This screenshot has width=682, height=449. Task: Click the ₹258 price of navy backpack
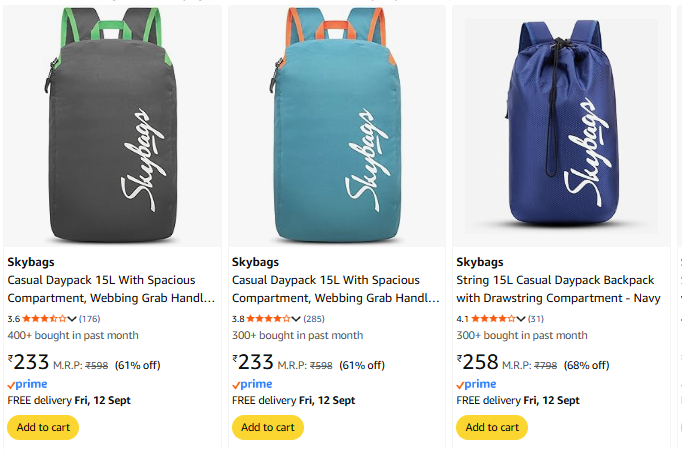click(x=477, y=362)
